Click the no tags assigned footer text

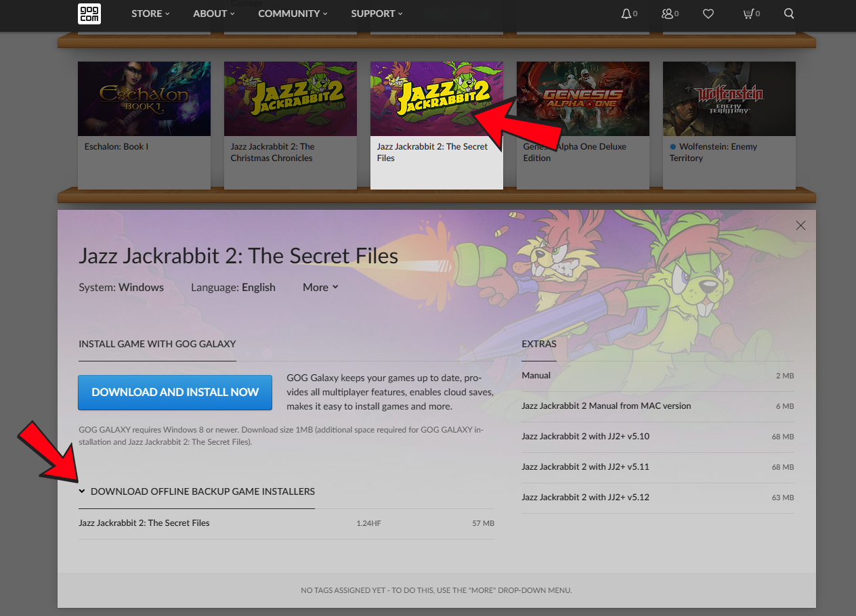pos(437,590)
